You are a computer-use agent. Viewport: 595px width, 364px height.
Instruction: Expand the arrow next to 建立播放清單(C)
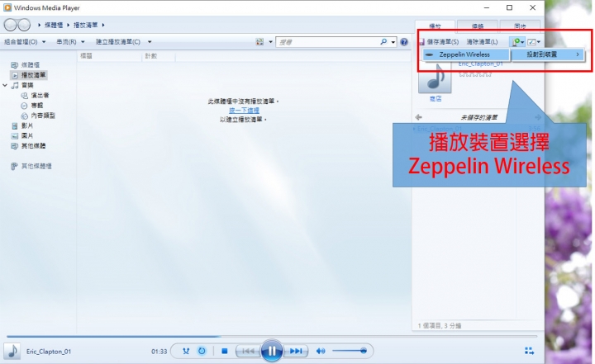(x=150, y=42)
